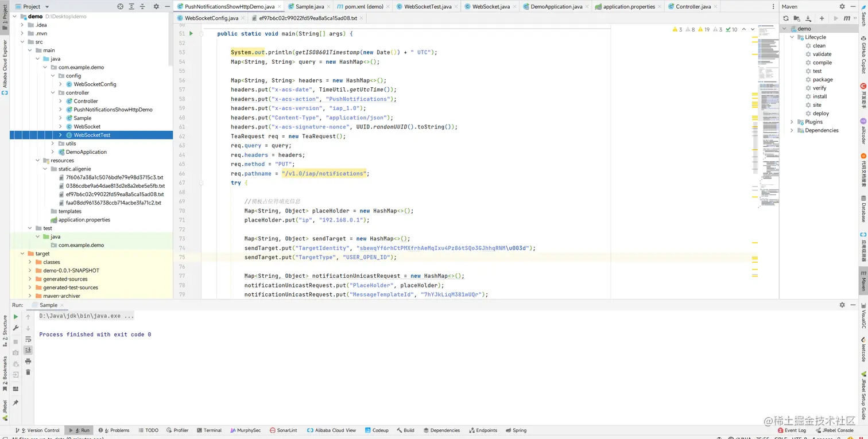Click the stop process square icon

pyautogui.click(x=15, y=341)
